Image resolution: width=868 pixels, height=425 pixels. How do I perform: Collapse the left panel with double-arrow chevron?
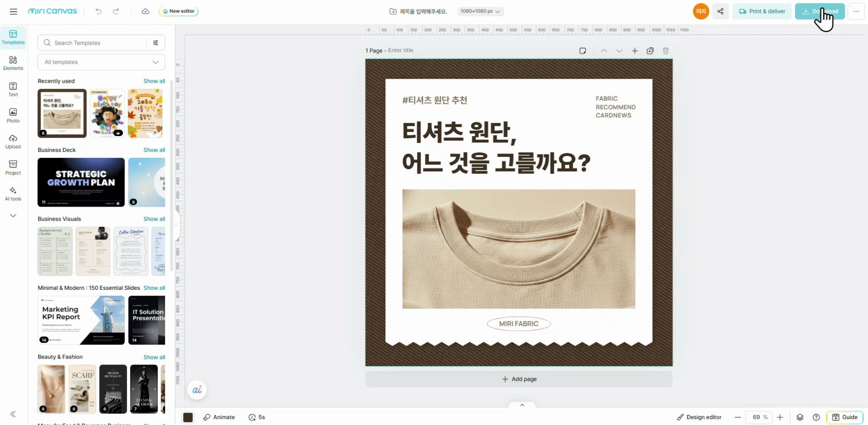click(13, 414)
